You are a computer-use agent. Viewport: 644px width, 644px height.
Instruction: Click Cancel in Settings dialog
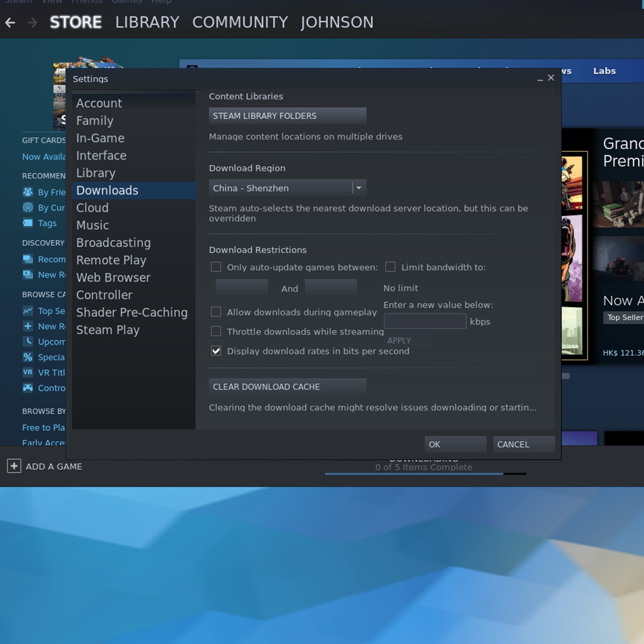(524, 444)
